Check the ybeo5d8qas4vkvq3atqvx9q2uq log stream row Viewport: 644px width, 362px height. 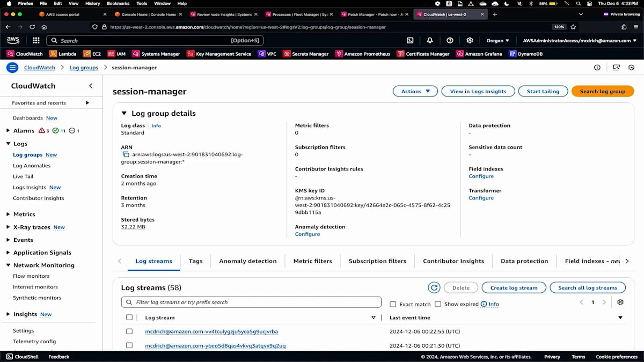pyautogui.click(x=129, y=345)
